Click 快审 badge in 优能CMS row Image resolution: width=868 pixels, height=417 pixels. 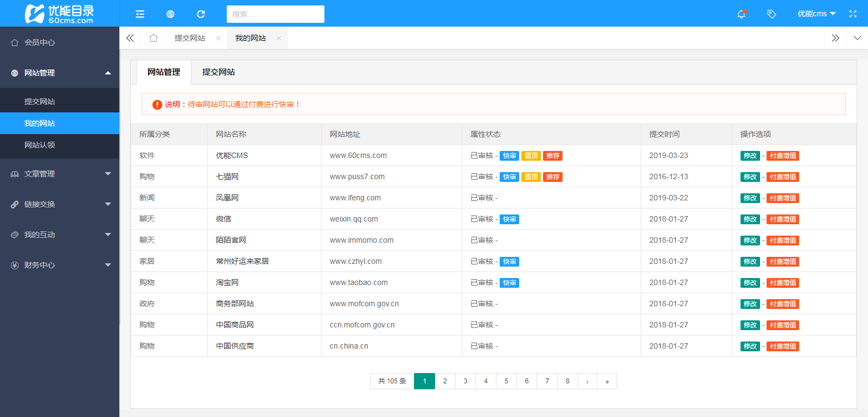(509, 156)
